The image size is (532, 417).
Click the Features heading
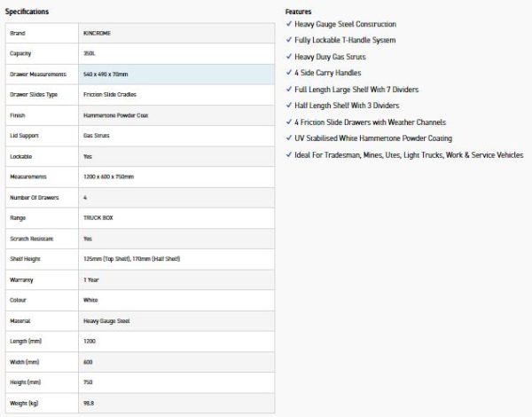(x=298, y=12)
